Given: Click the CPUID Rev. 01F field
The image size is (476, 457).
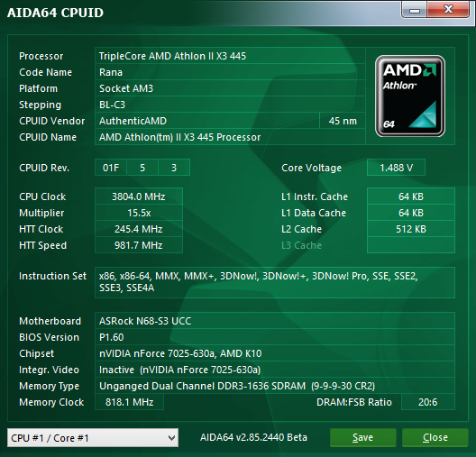Looking at the screenshot, I should tap(111, 168).
